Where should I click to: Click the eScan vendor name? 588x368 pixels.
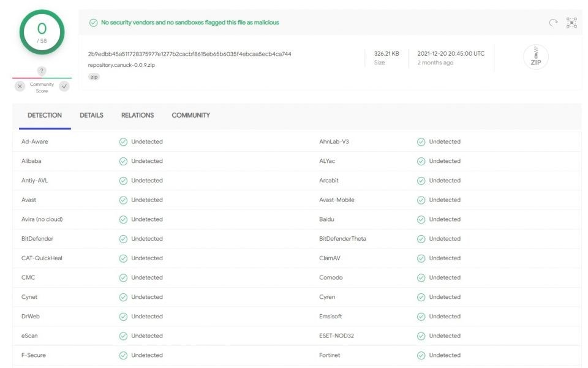click(x=29, y=336)
